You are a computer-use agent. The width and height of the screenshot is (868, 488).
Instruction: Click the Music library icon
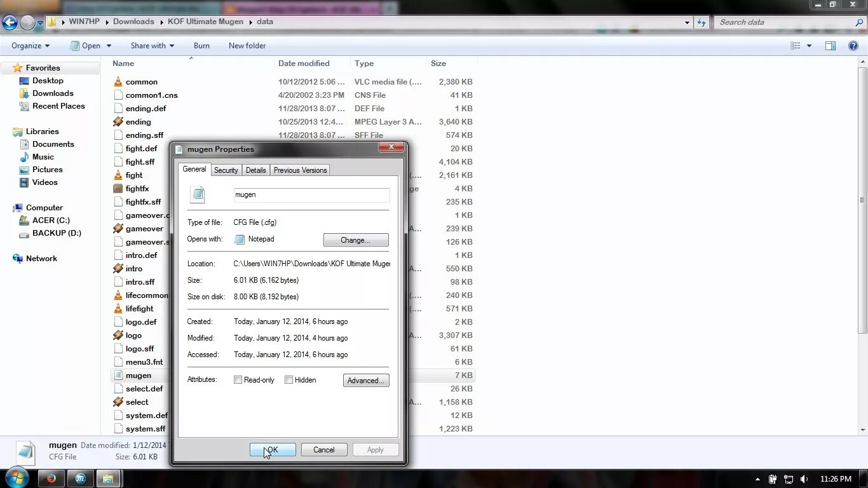pyautogui.click(x=25, y=157)
